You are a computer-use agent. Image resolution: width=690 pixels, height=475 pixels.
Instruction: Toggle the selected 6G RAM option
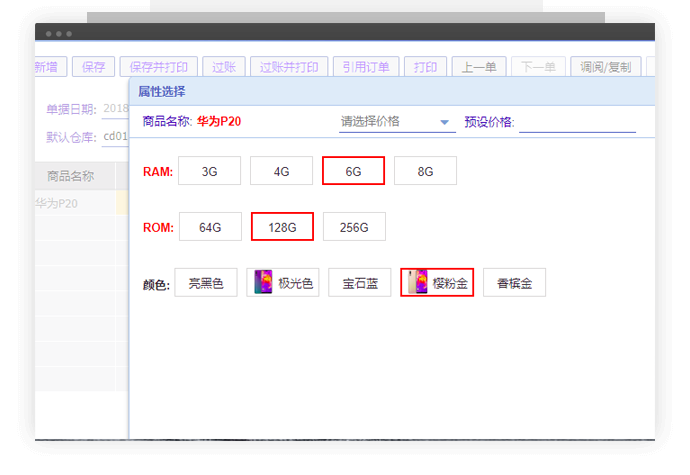click(x=353, y=171)
